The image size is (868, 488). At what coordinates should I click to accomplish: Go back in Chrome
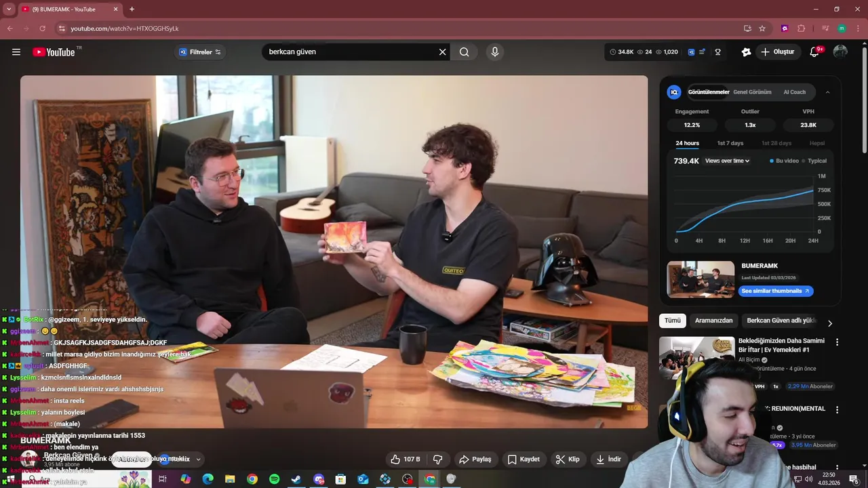click(x=10, y=28)
